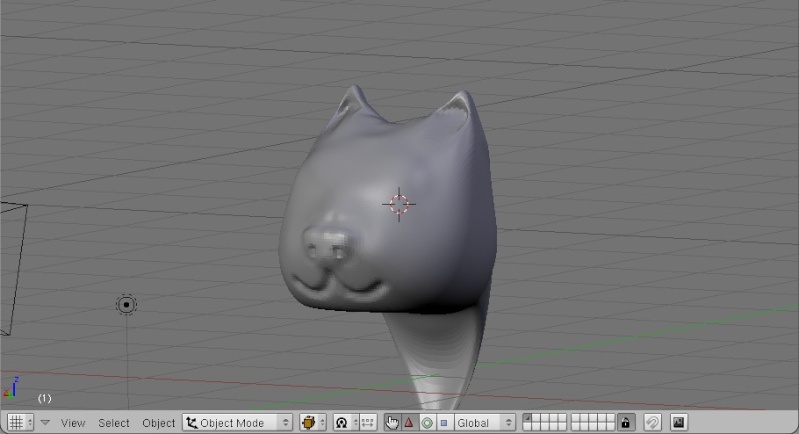Select layer 1 button with the dot

[527, 418]
